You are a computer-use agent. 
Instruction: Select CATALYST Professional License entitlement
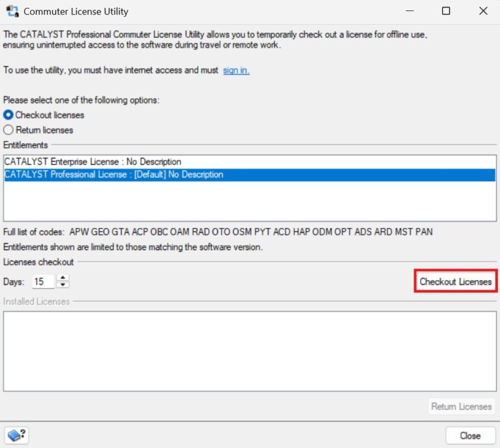coord(250,175)
